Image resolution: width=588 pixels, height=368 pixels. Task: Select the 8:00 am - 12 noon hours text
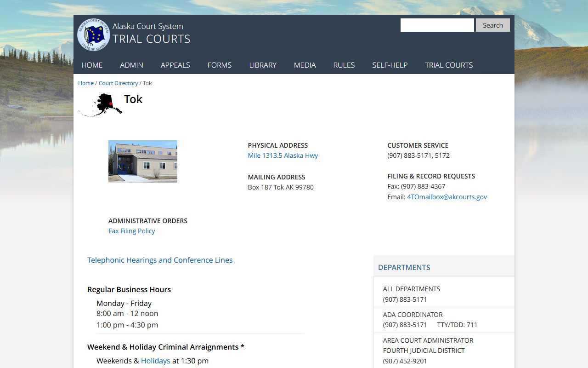[127, 313]
